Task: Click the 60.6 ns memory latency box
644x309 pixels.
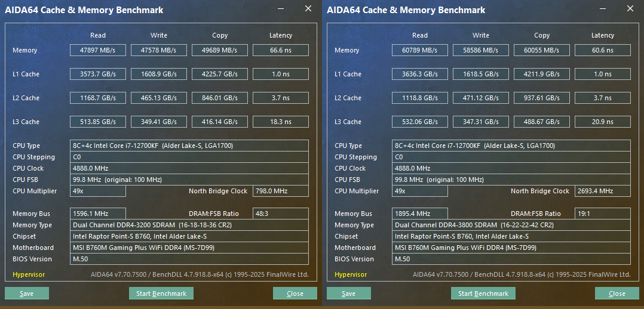Action: pos(603,50)
